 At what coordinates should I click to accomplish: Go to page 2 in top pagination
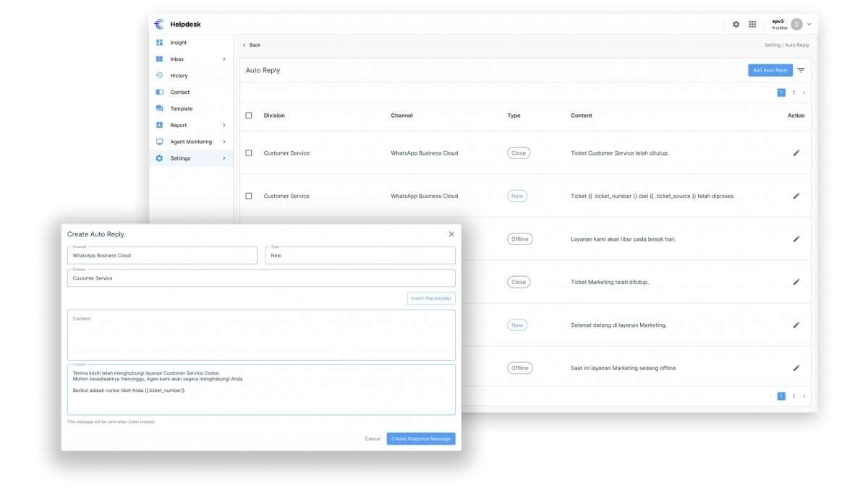click(793, 93)
